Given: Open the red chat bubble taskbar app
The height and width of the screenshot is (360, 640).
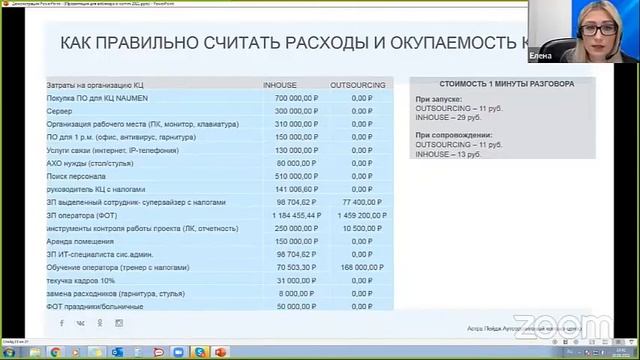Looking at the screenshot, I should [x=158, y=352].
